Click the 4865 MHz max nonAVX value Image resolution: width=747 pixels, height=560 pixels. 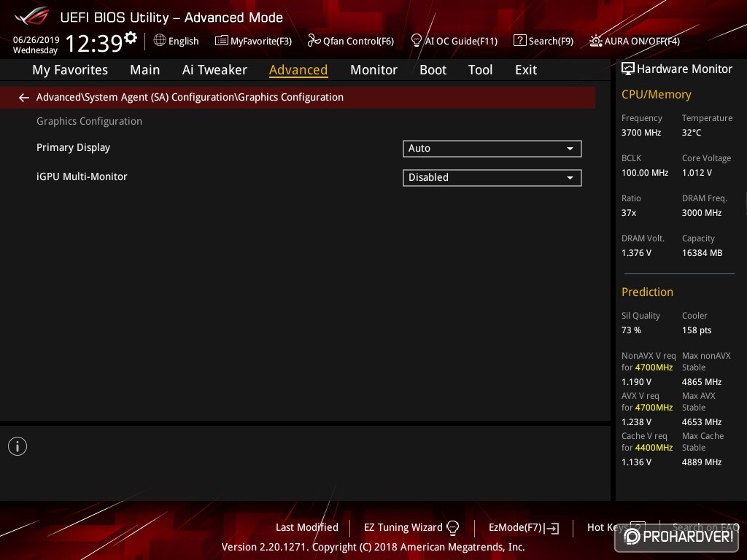tap(701, 382)
